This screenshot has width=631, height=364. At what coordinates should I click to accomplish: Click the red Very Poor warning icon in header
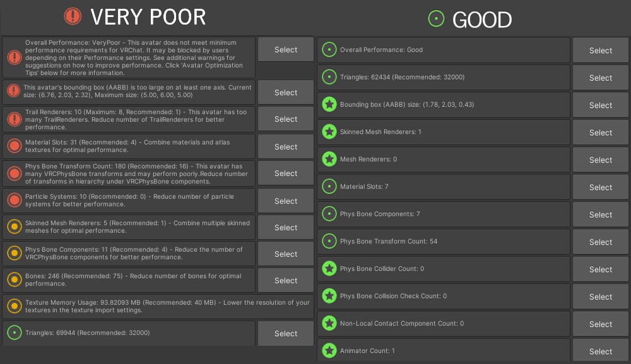point(73,16)
